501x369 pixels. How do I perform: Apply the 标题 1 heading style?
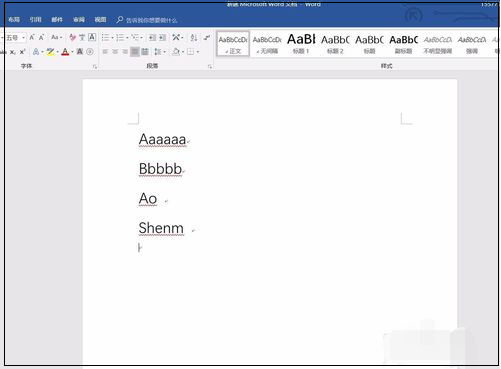(301, 44)
